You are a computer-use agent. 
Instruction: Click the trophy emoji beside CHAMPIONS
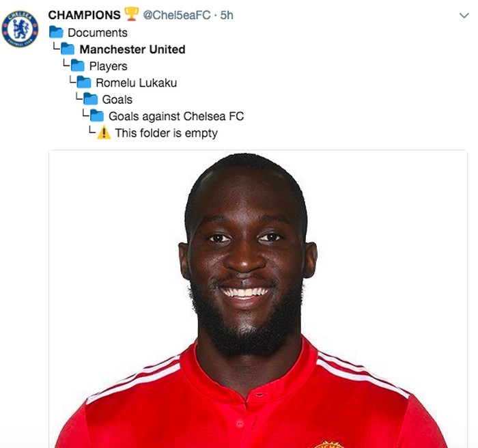[x=131, y=14]
